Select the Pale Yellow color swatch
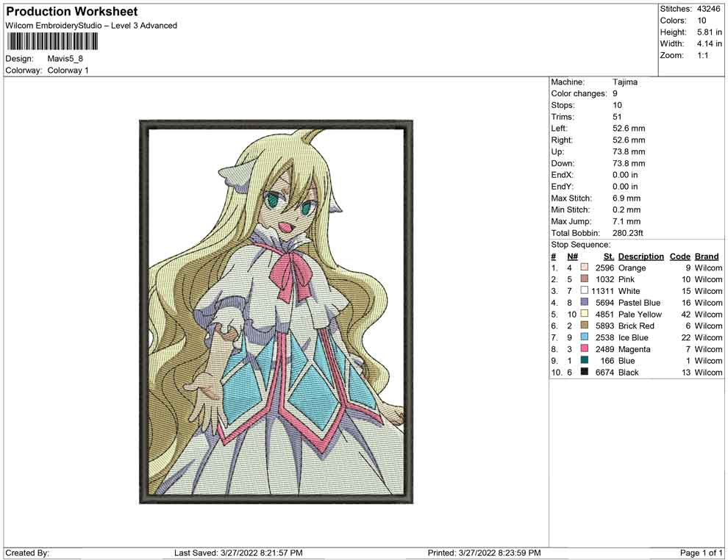 [585, 314]
